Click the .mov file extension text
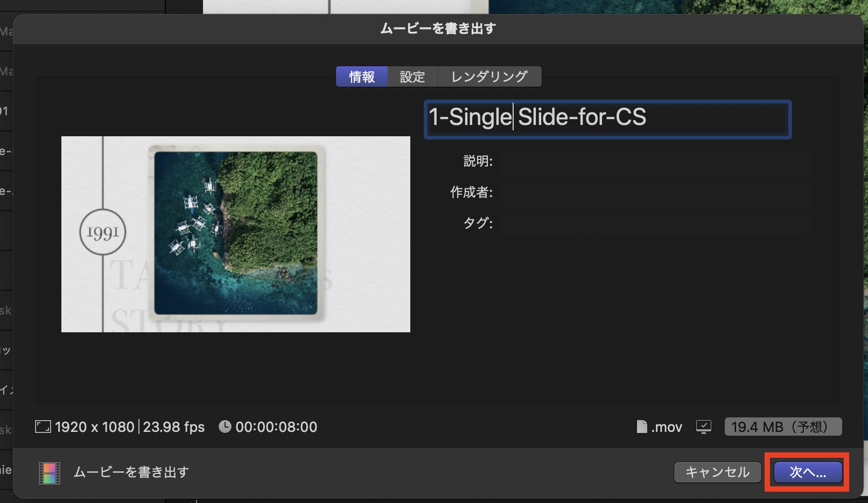 pyautogui.click(x=667, y=427)
